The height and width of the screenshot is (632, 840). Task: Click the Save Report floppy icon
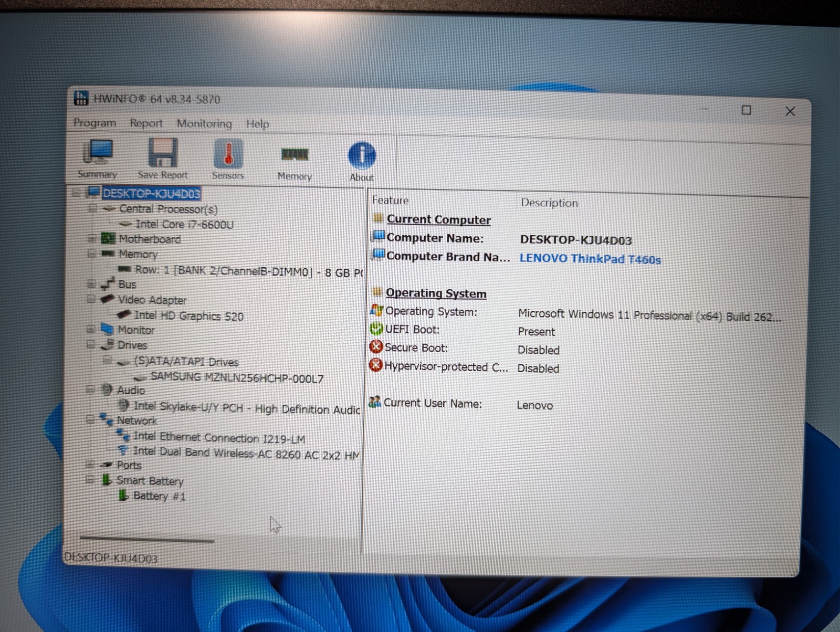click(163, 152)
